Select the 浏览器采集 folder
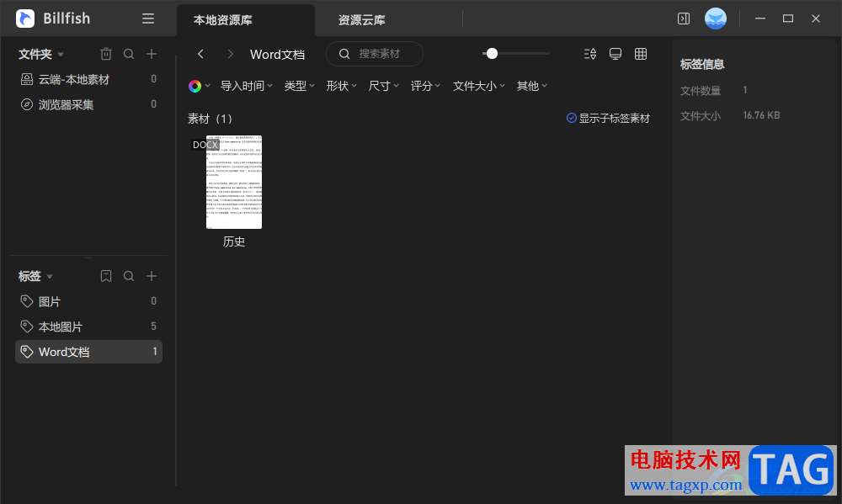 [88, 104]
